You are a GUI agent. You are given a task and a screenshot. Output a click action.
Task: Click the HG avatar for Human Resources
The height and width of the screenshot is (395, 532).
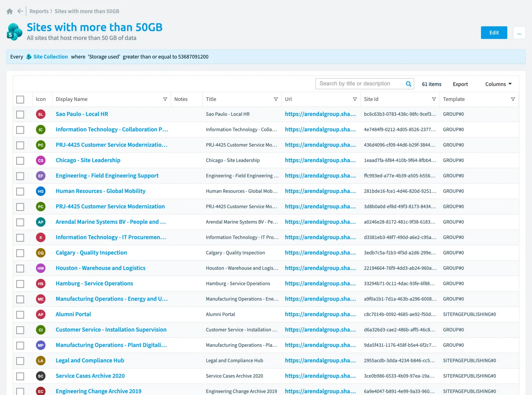point(41,191)
